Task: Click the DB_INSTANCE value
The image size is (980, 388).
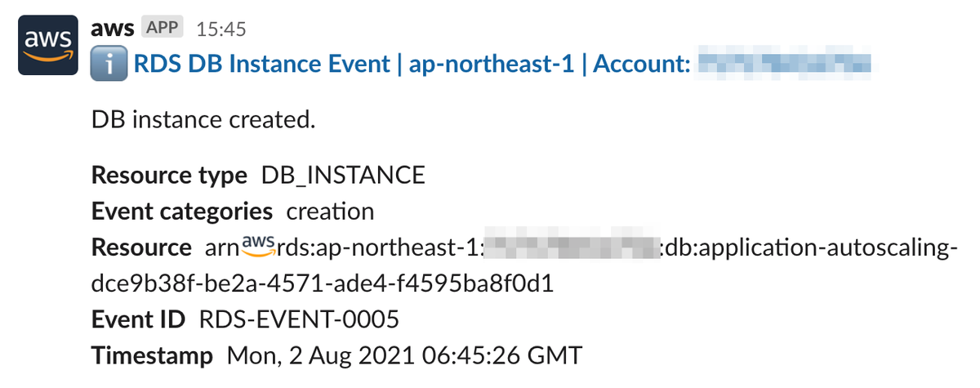Action: point(344,175)
